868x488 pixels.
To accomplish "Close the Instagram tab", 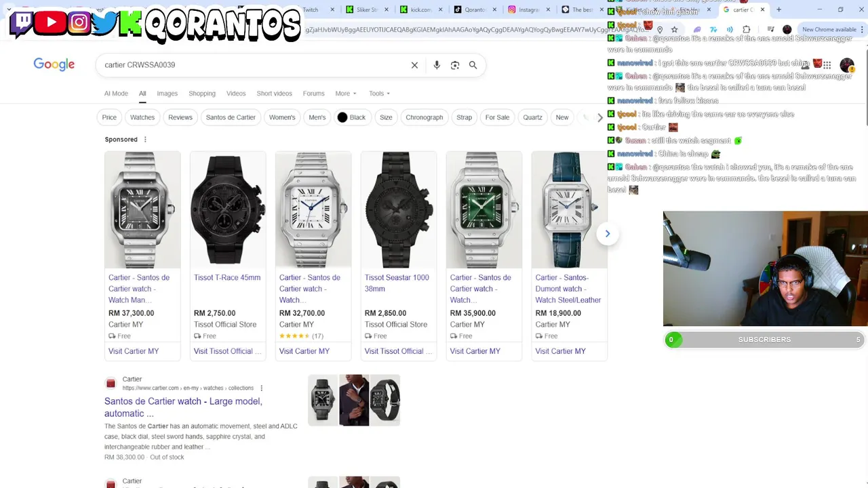I will tap(548, 9).
